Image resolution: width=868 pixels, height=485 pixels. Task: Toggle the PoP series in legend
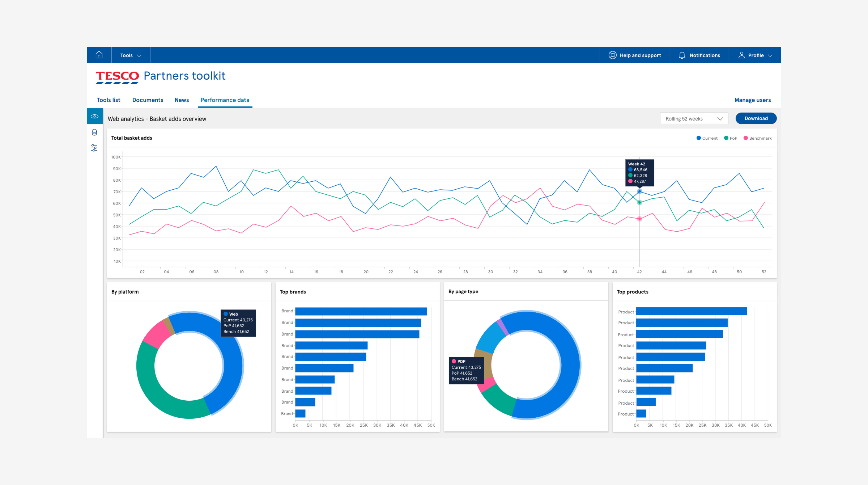tap(730, 138)
